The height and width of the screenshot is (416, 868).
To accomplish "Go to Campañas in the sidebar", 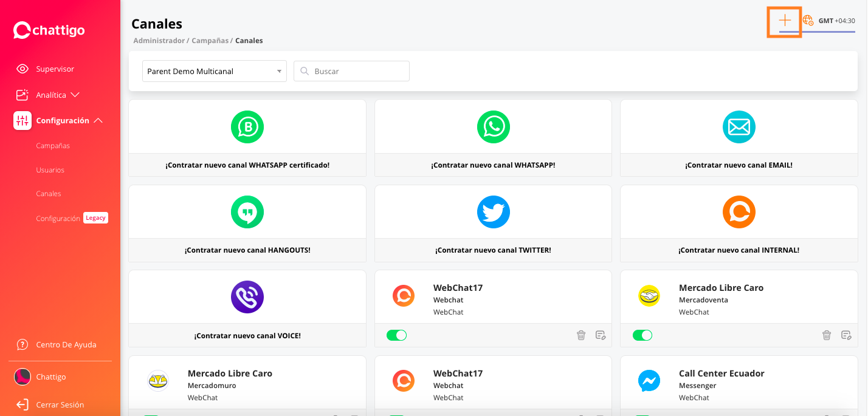I will coord(53,146).
